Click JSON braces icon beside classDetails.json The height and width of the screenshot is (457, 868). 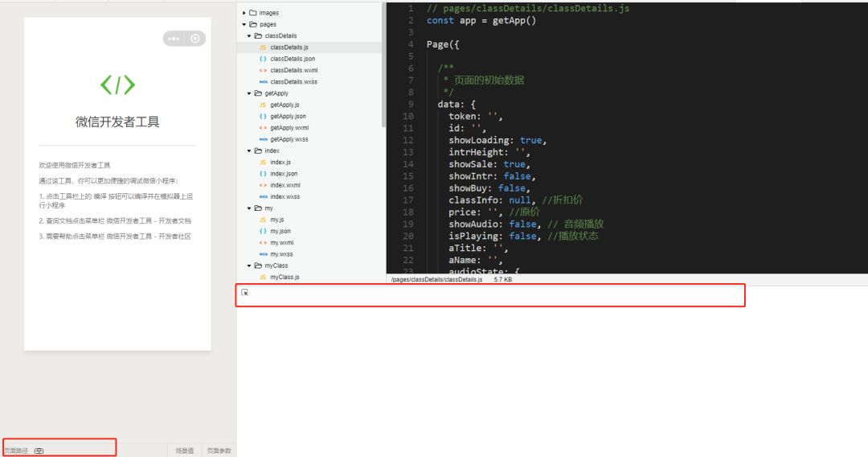263,59
